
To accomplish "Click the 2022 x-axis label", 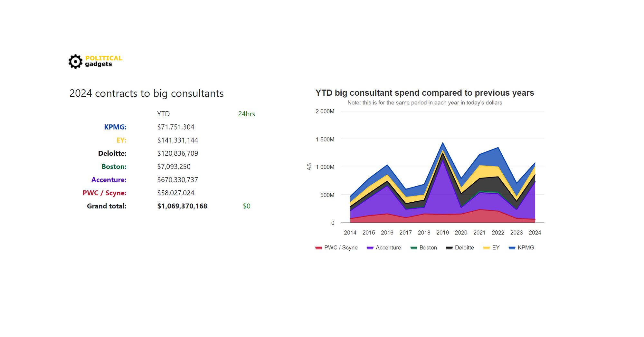I will click(498, 233).
